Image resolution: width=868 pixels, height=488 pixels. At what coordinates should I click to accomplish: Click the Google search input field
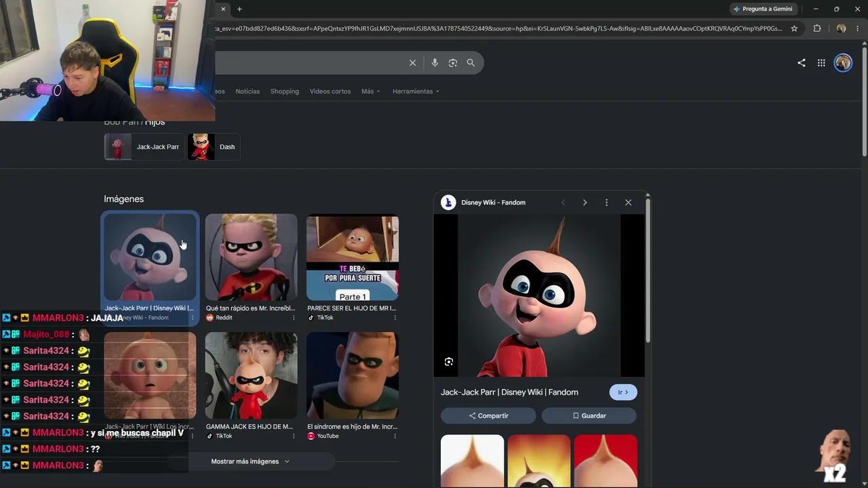[309, 63]
